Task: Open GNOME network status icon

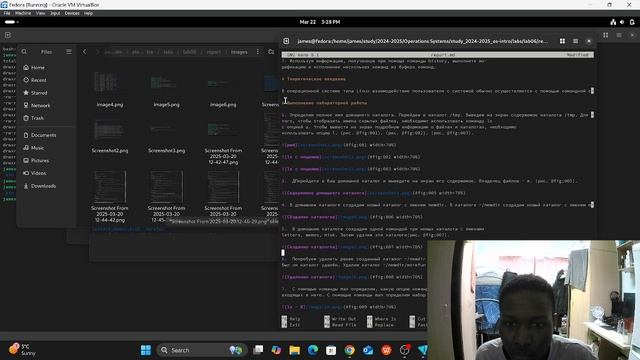Action: point(613,22)
